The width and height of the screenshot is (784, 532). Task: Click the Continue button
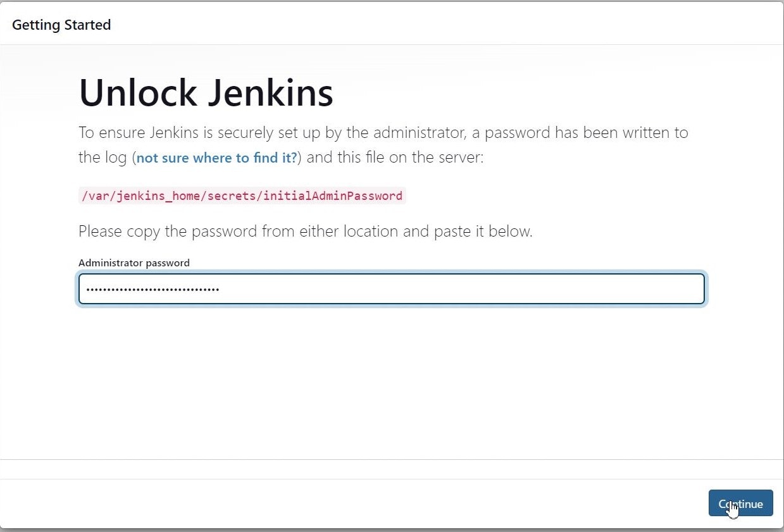coord(740,503)
